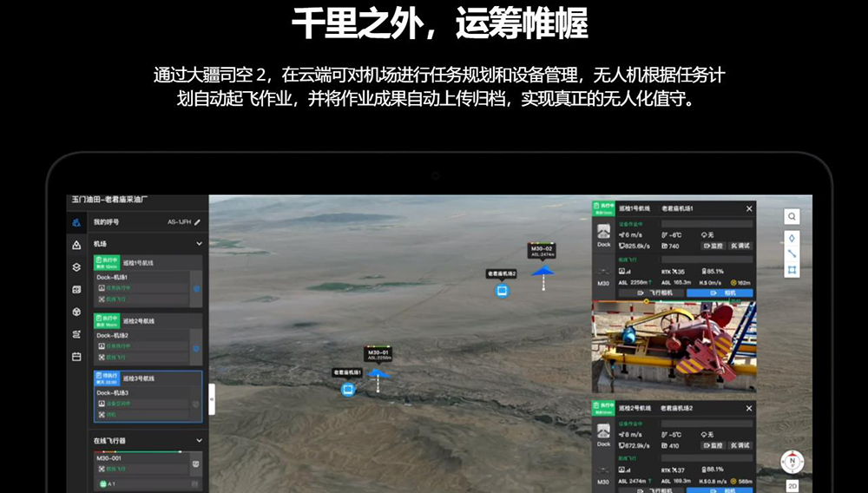Close the 老君庙机场1 status panel

click(x=749, y=208)
